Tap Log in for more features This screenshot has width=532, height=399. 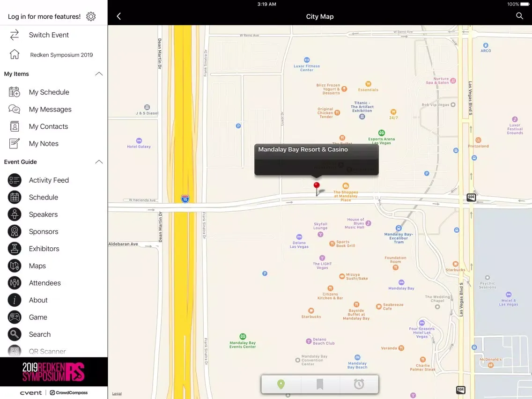44,16
